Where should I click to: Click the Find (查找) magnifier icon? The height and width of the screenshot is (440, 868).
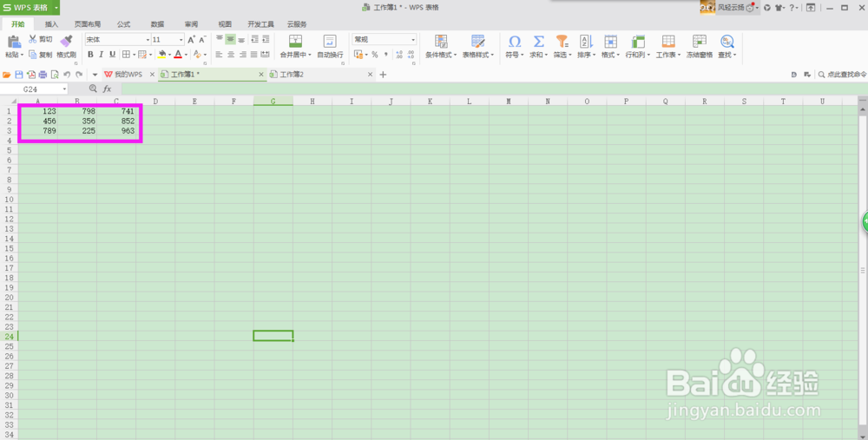tap(727, 42)
